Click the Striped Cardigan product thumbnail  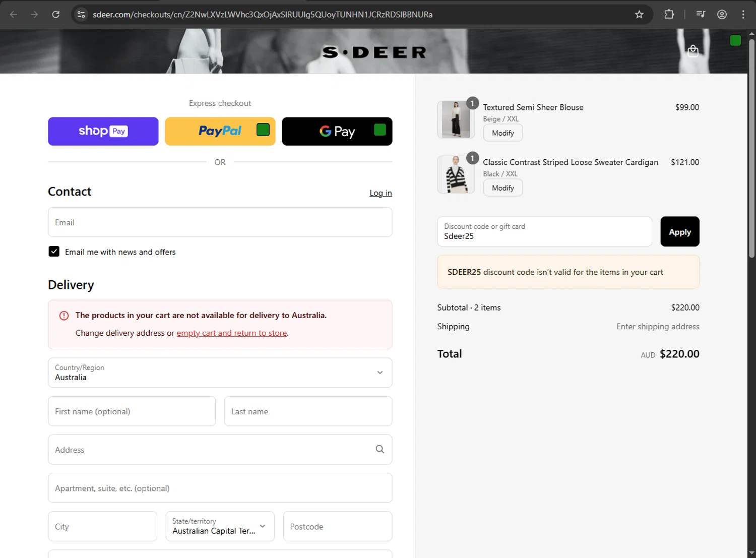point(456,174)
